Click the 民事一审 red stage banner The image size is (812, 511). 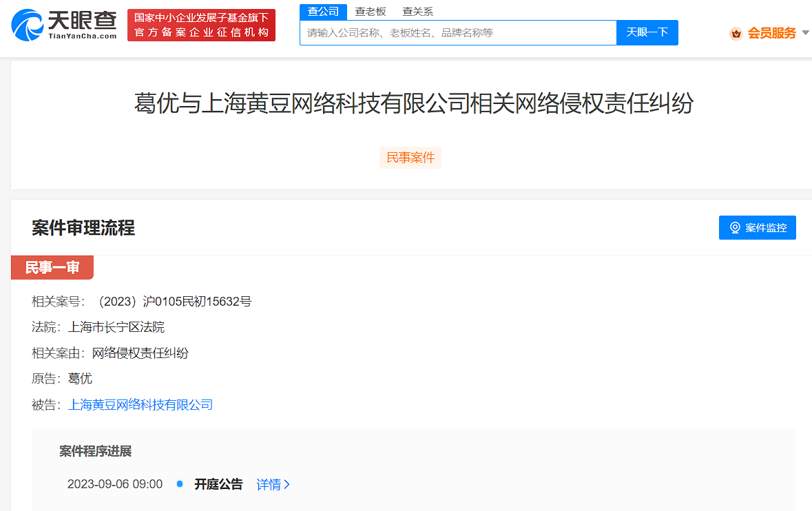click(x=52, y=267)
